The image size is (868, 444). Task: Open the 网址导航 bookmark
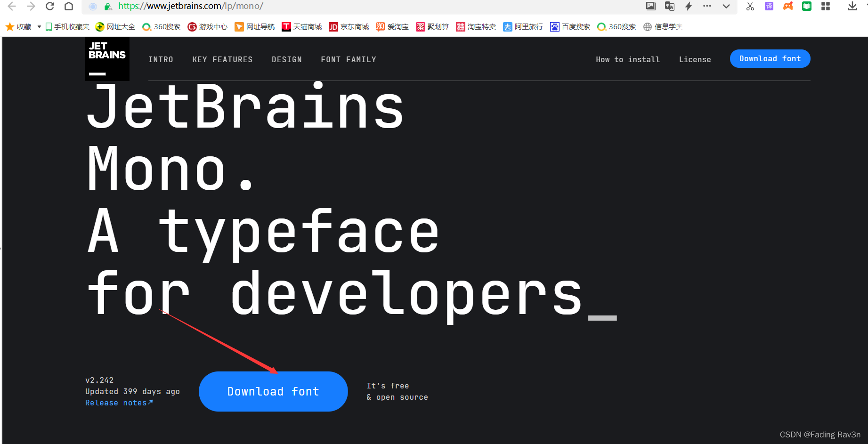pos(255,27)
